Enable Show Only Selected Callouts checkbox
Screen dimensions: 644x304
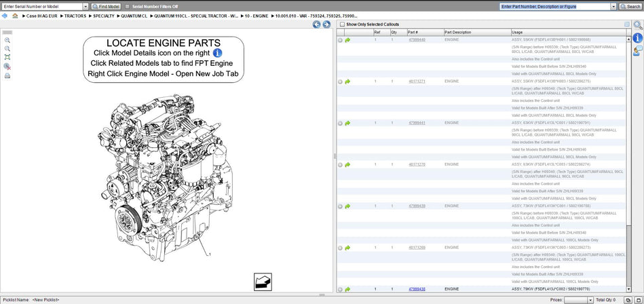tap(342, 24)
